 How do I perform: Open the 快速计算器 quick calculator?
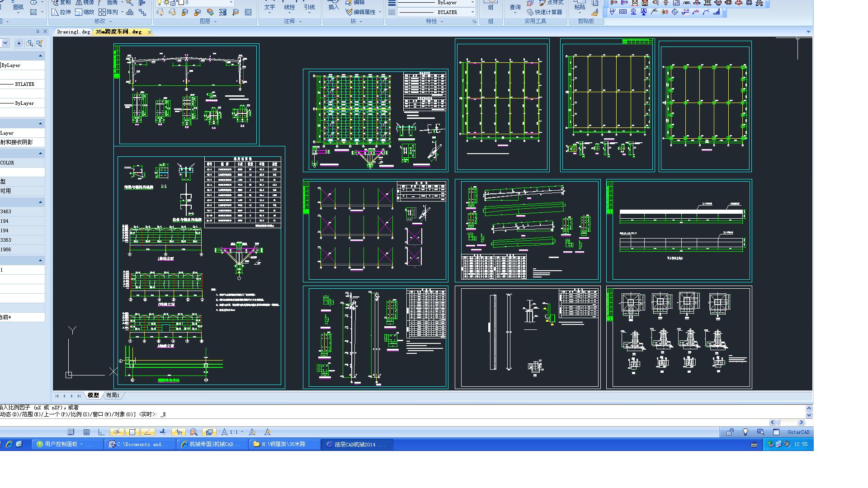(544, 12)
